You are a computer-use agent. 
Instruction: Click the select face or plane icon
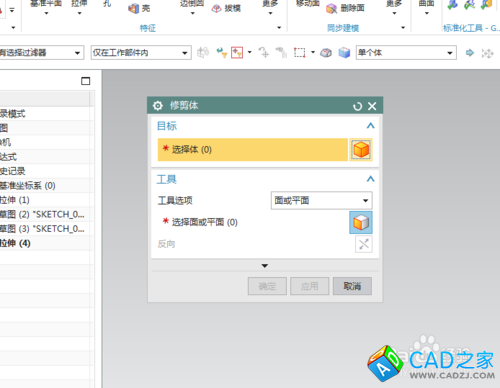[x=361, y=222]
